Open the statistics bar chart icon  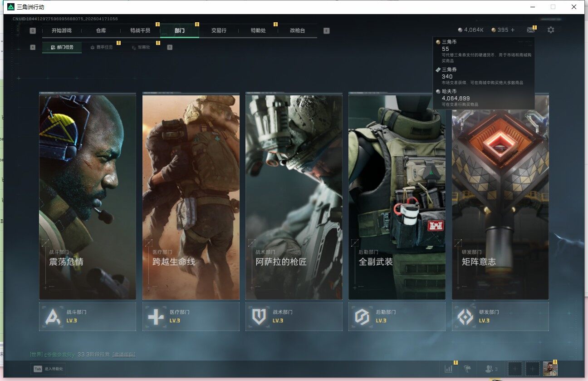(449, 369)
